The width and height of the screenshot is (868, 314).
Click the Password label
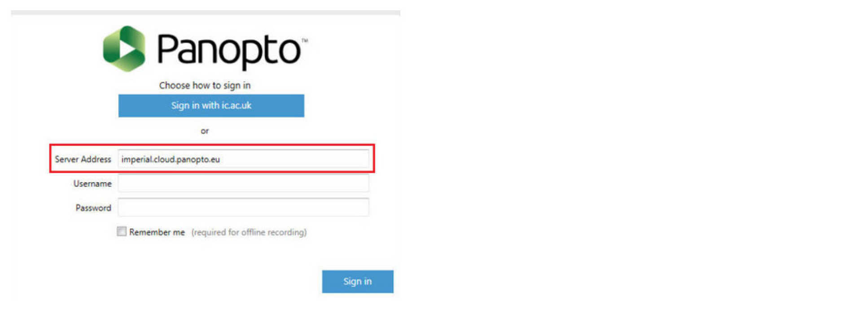93,208
